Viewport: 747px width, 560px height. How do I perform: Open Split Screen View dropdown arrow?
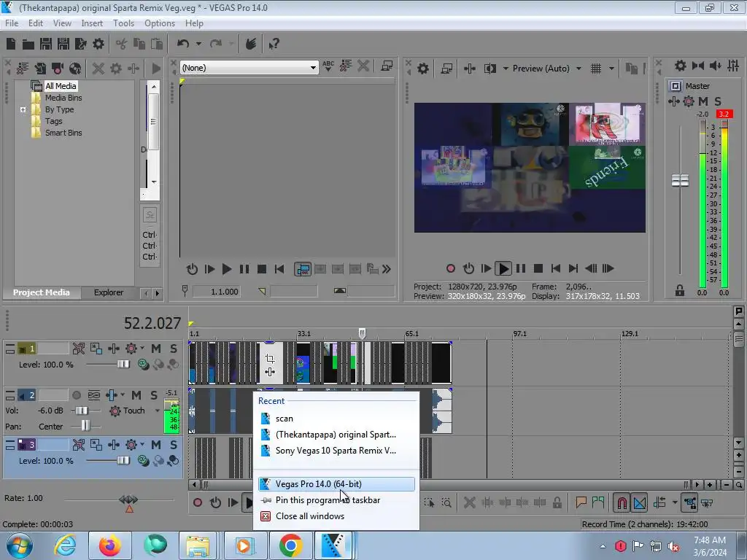coord(506,69)
